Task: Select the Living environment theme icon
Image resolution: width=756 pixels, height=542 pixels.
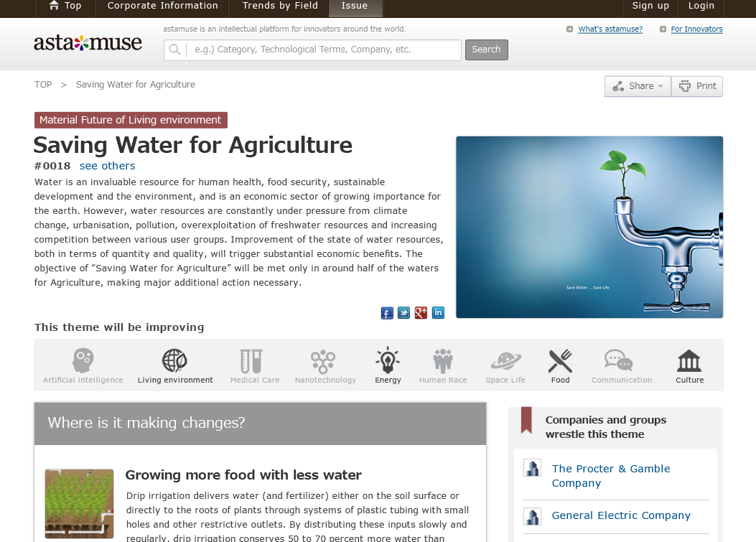Action: coord(174,360)
